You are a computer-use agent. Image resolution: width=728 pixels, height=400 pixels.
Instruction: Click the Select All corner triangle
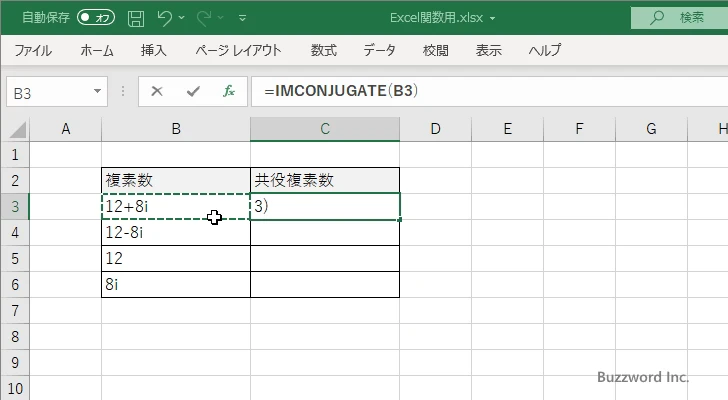pyautogui.click(x=18, y=129)
